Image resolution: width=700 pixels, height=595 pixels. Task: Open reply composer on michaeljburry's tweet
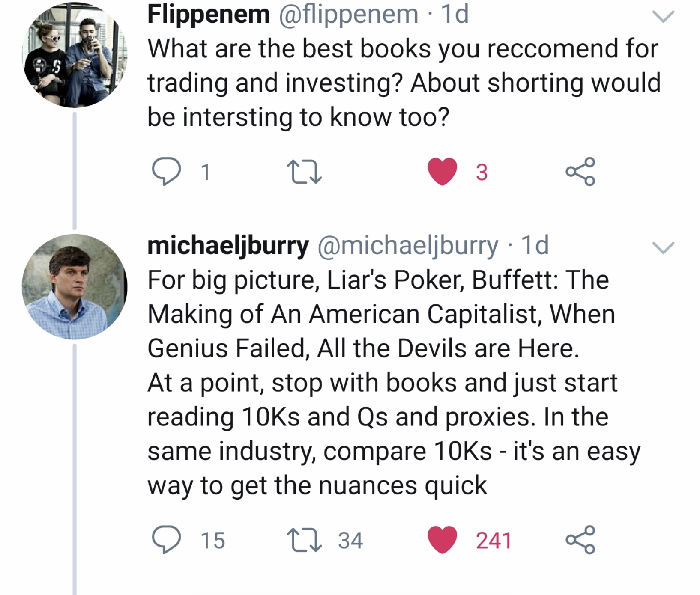coord(166,540)
